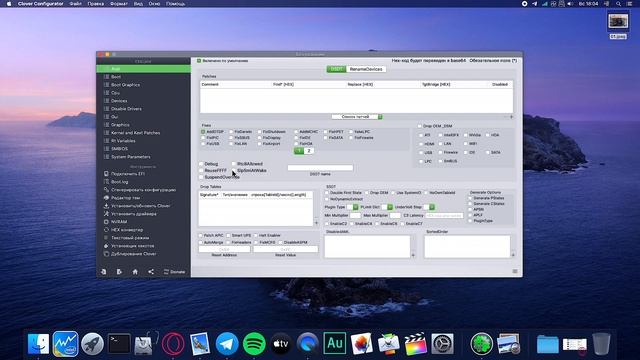Open the Список патчей dropdown
Viewport: 640px width, 360px height.
click(x=357, y=117)
